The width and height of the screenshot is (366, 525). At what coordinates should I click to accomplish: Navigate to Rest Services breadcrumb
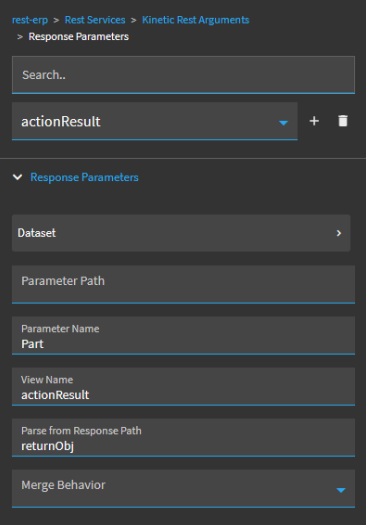coord(95,20)
